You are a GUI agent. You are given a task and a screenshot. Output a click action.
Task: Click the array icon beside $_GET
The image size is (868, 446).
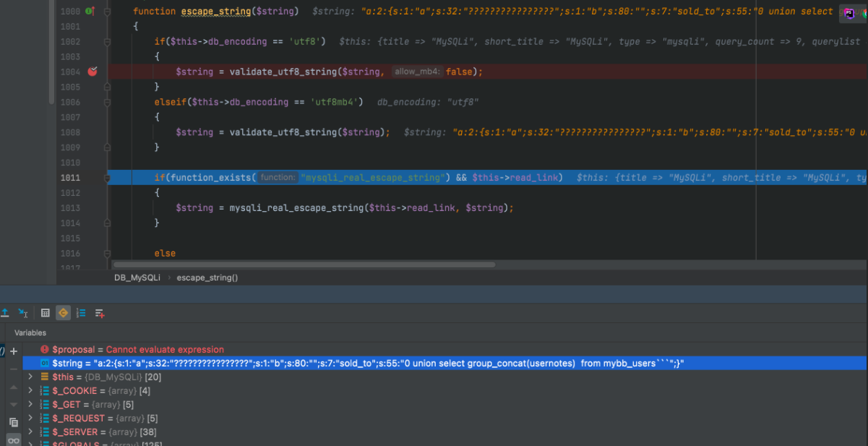(45, 404)
